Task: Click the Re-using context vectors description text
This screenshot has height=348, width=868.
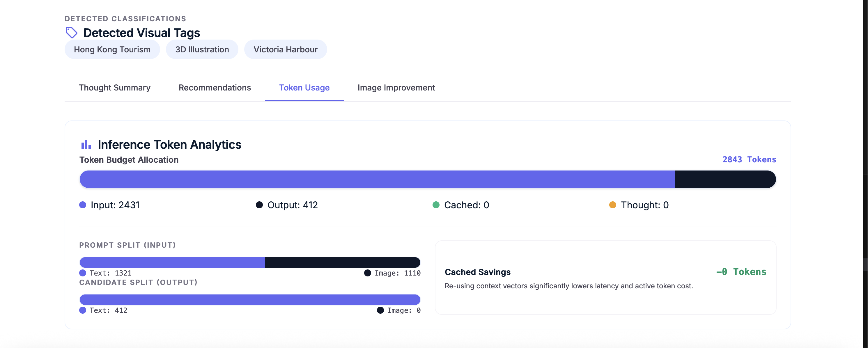Action: (569, 286)
